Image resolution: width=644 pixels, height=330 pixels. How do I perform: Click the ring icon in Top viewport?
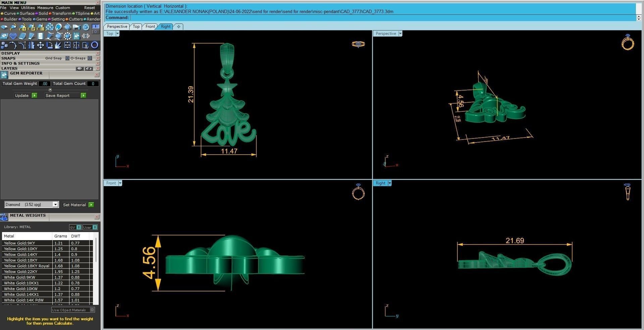pos(358,44)
